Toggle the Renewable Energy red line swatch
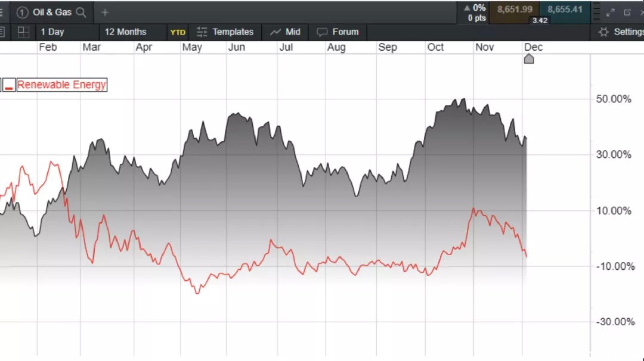 pyautogui.click(x=8, y=85)
